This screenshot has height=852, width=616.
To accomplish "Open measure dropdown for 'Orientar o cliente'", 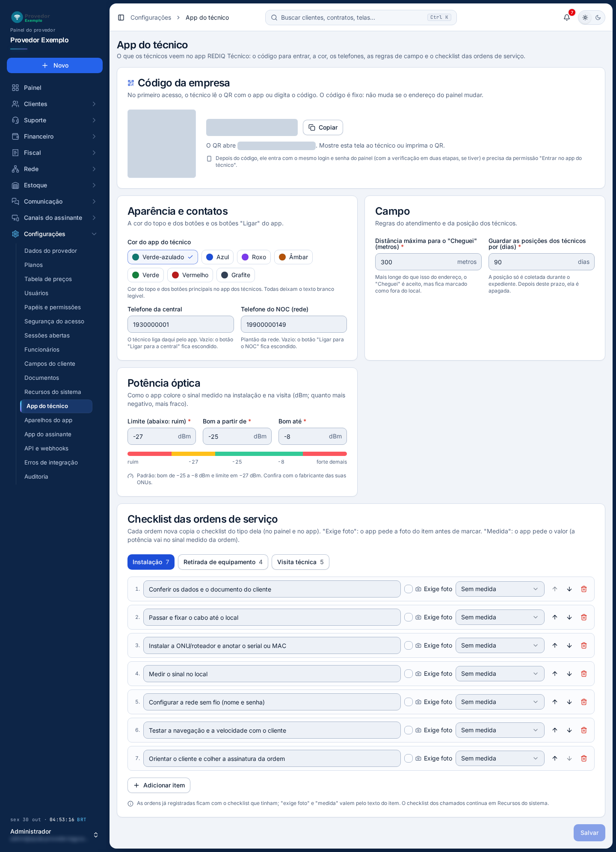I will tap(500, 758).
